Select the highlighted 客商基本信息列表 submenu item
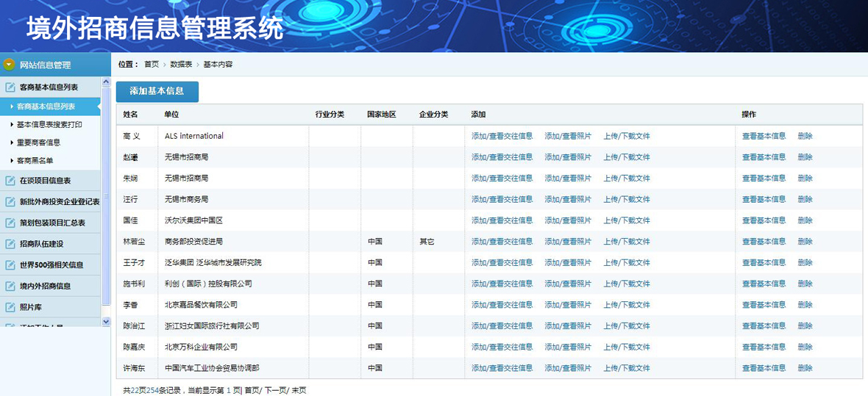868x396 pixels. click(50, 107)
